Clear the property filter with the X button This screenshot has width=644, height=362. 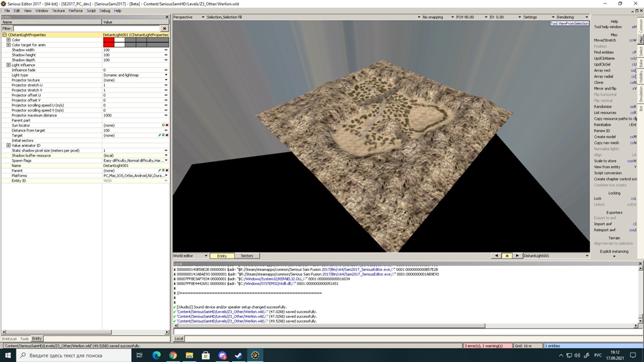[x=165, y=29]
